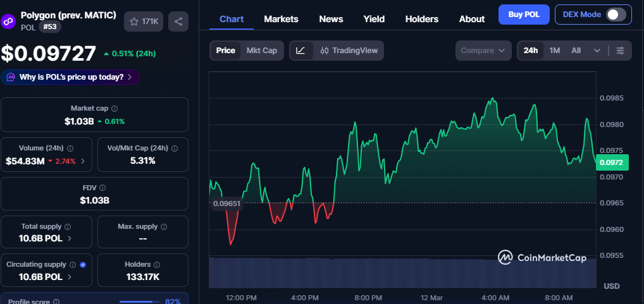Click the verified checkmark badge by Circulating supply
Image resolution: width=644 pixels, height=304 pixels.
pos(82,265)
